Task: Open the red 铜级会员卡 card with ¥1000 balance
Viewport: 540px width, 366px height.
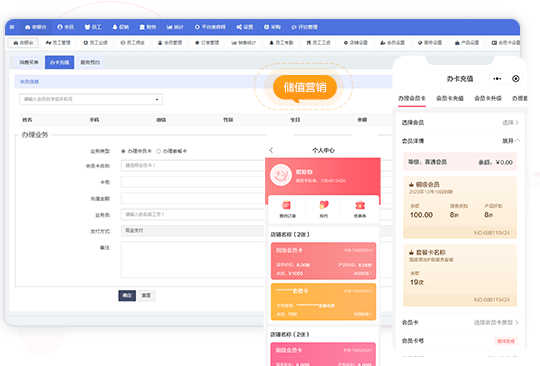Action: click(x=323, y=261)
